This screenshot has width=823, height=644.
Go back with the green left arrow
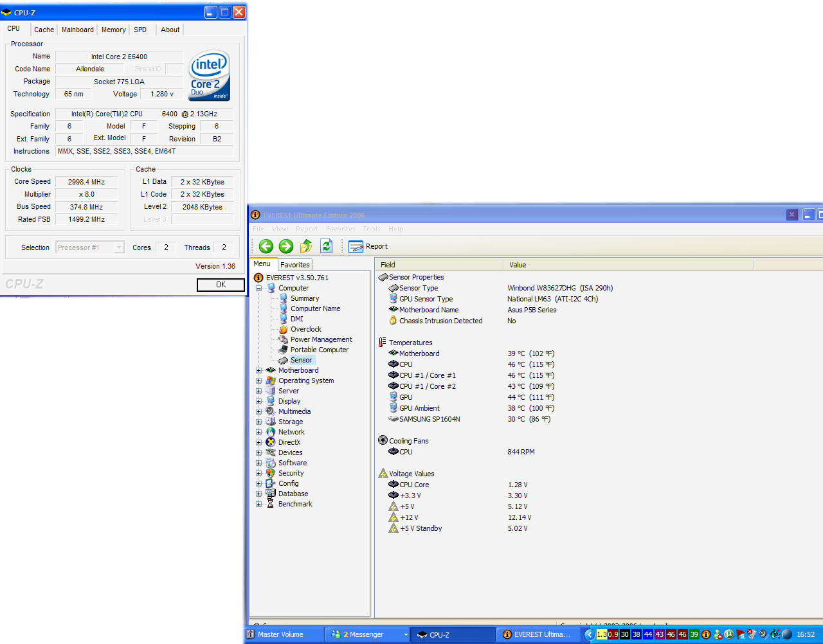click(266, 246)
